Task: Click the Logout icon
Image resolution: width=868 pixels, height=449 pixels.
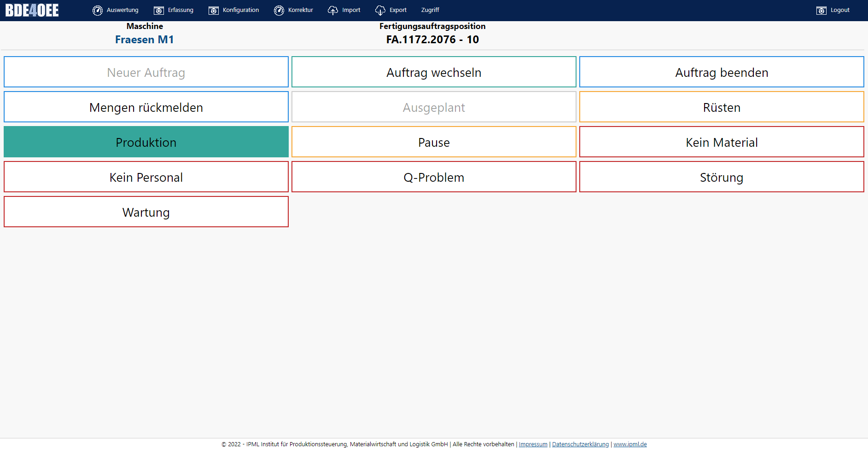Action: tap(821, 10)
